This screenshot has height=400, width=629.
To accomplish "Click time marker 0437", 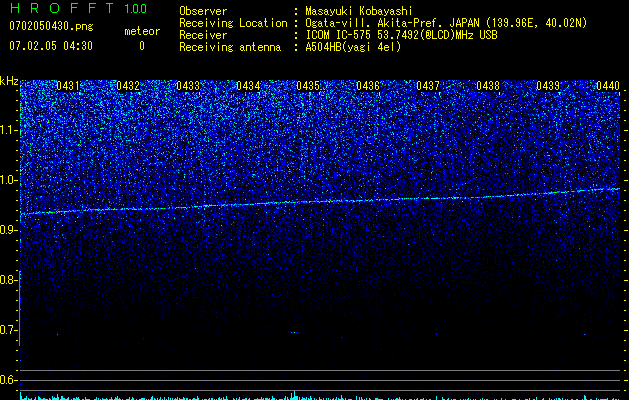I will coord(428,86).
